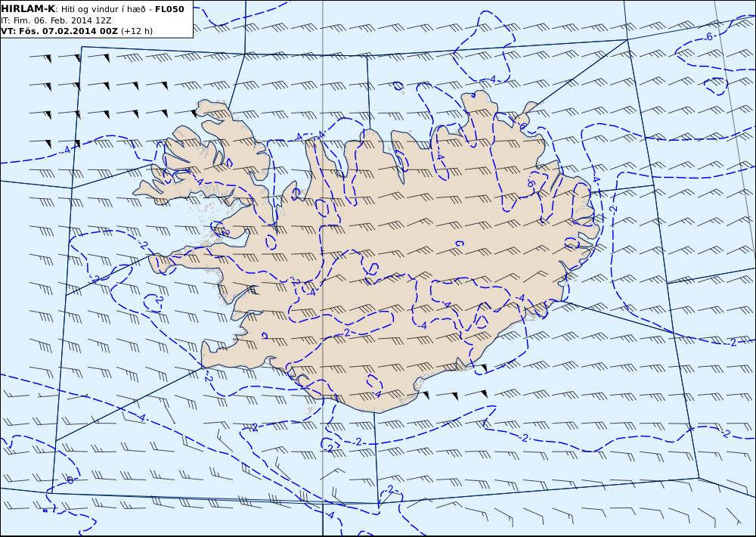The image size is (756, 537).
Task: Click the '(+12 h)' forecast offset text
Action: (x=137, y=31)
